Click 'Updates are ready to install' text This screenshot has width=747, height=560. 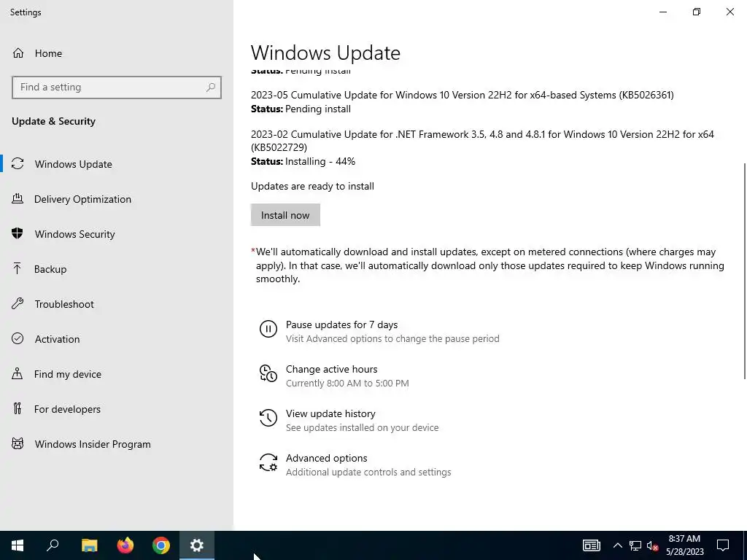pyautogui.click(x=312, y=186)
